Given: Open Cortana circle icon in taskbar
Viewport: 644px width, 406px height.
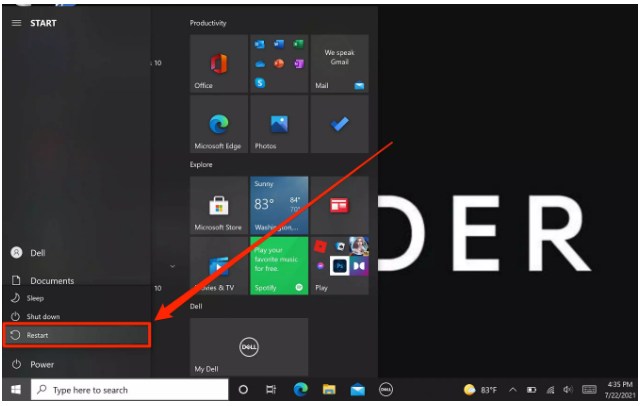Looking at the screenshot, I should 243,390.
